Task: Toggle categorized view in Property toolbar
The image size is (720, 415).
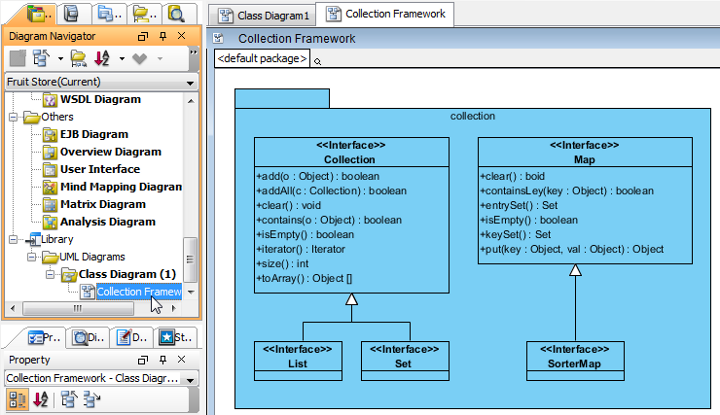Action: tap(17, 399)
